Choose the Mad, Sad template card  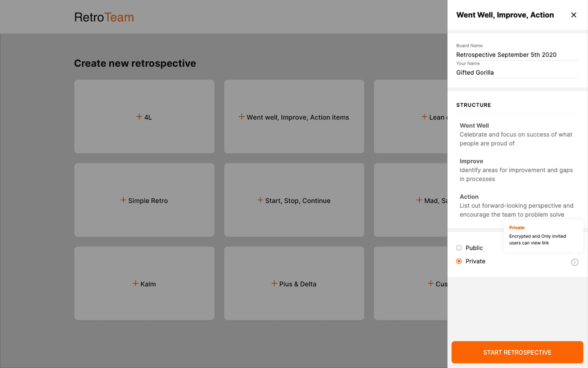[x=410, y=200]
